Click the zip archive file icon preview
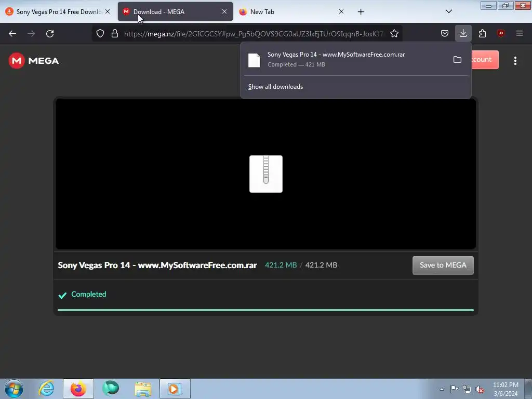The image size is (532, 399). click(x=265, y=174)
